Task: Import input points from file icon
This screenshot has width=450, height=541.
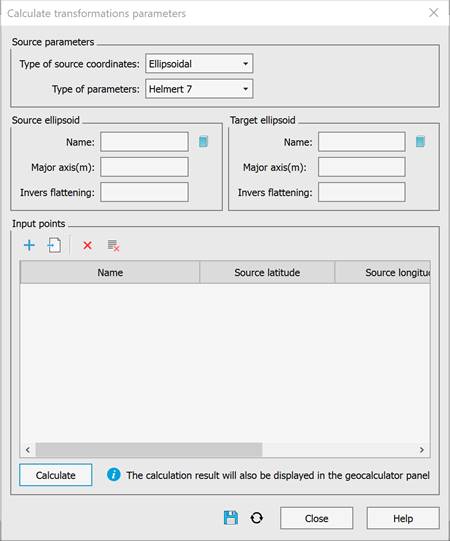Action: 54,245
